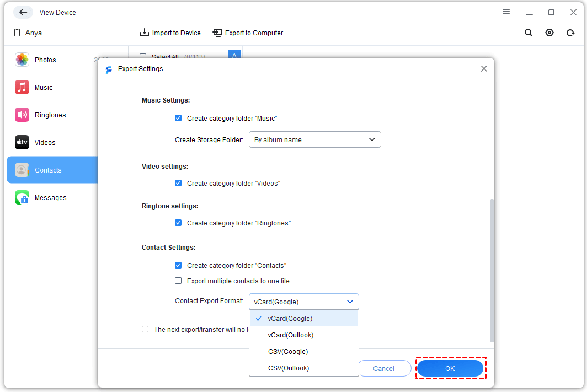Screen dimensions: 587x392
Task: Open the Photos category icon
Action: [22, 60]
